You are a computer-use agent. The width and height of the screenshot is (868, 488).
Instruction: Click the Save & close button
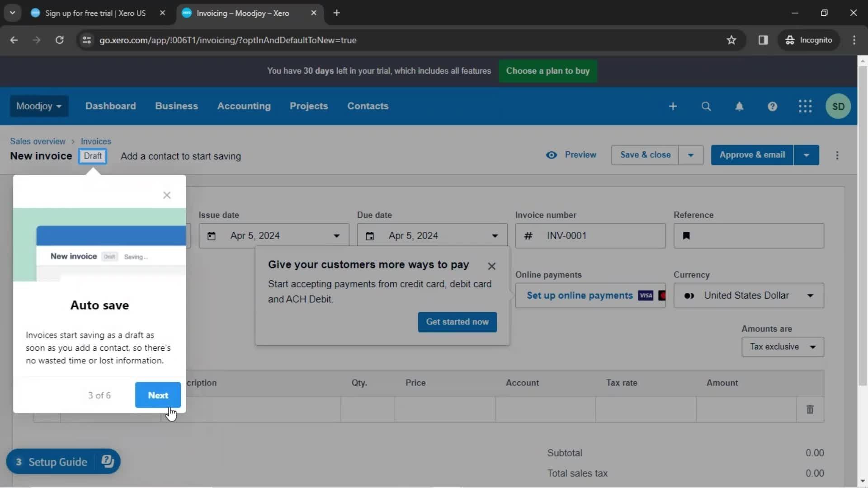pyautogui.click(x=645, y=155)
